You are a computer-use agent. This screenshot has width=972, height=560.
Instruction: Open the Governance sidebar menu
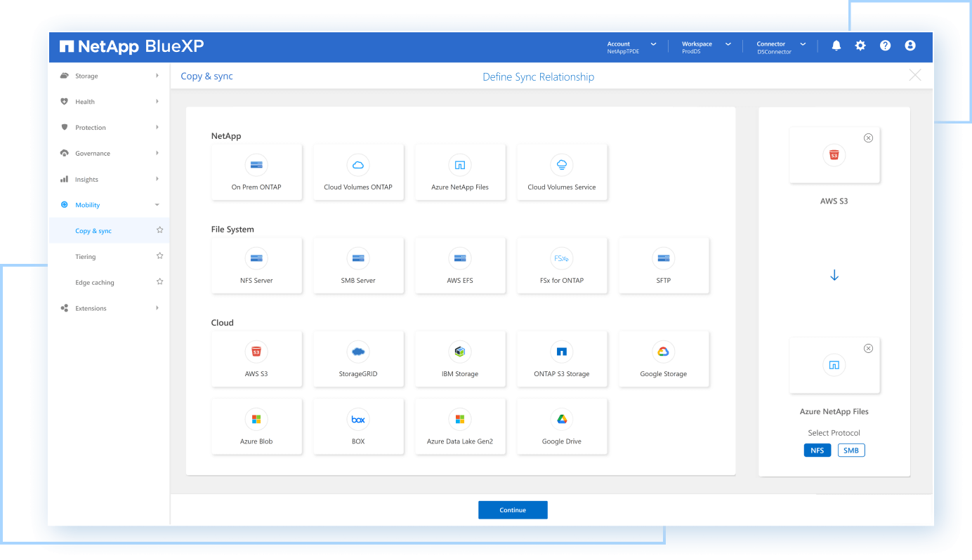pos(109,154)
